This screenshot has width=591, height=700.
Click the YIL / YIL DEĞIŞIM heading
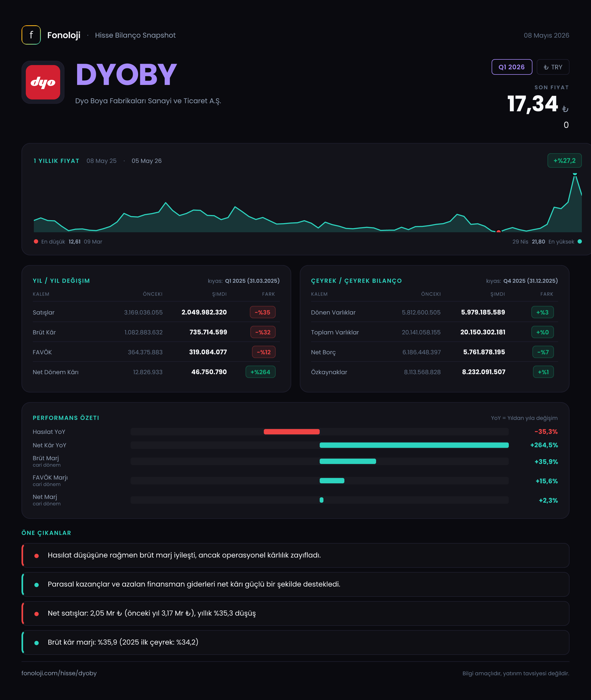[61, 281]
